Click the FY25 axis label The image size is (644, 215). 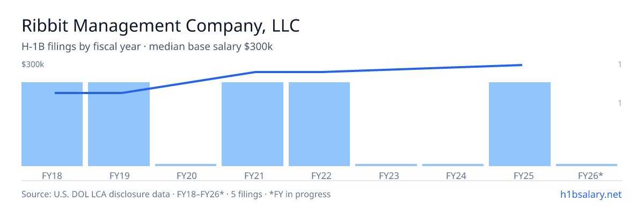pyautogui.click(x=519, y=175)
